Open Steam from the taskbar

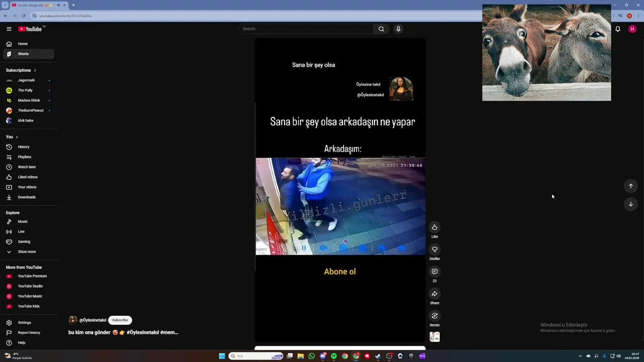(378, 356)
